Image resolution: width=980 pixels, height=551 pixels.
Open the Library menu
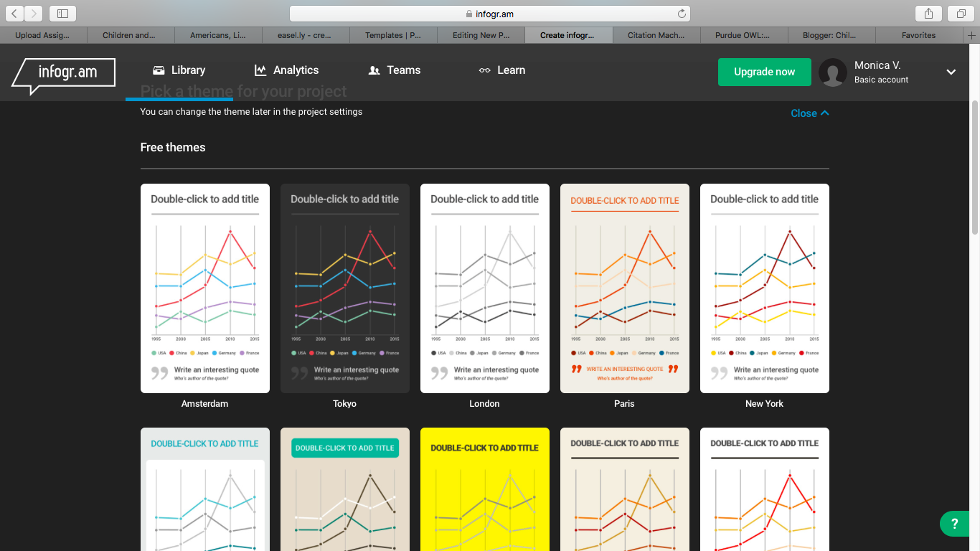click(179, 70)
